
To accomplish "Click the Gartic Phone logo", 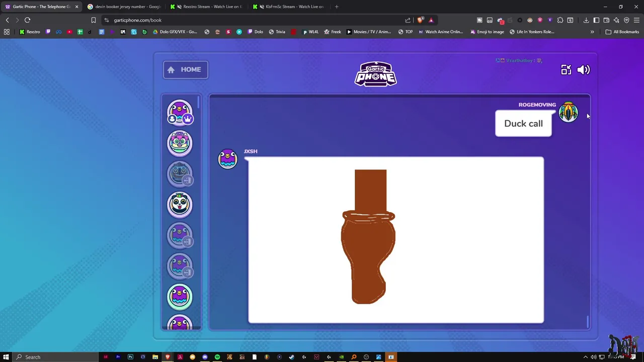I will tap(375, 74).
